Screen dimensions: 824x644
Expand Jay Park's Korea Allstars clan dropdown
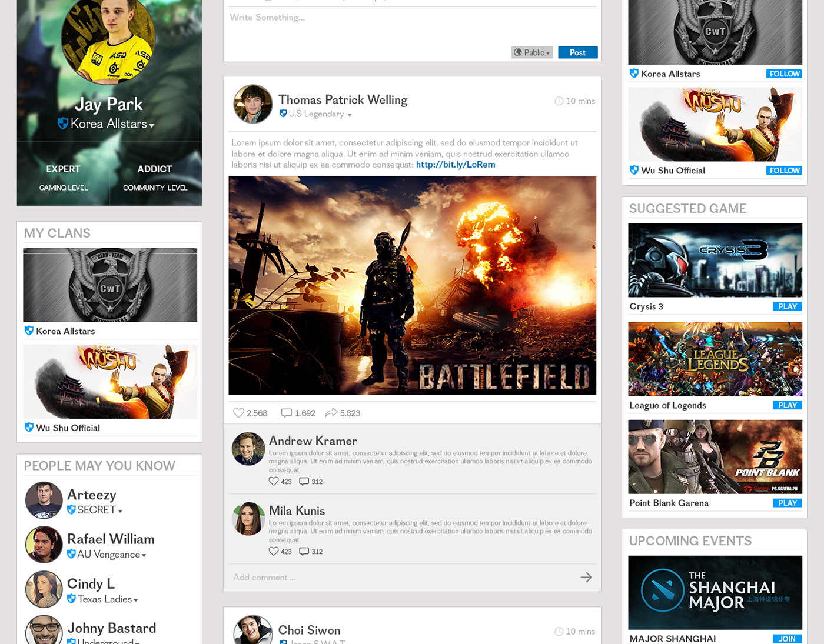click(x=152, y=126)
